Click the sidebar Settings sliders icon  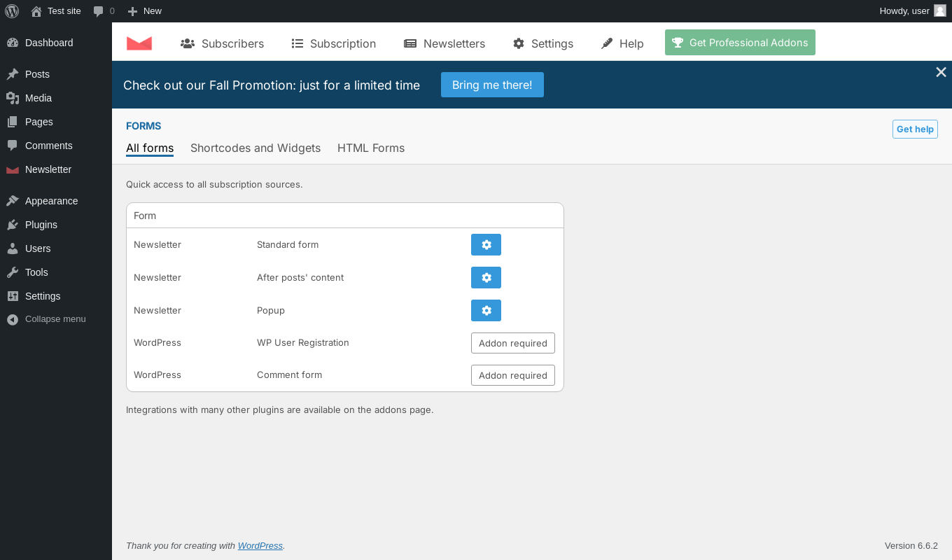click(13, 296)
